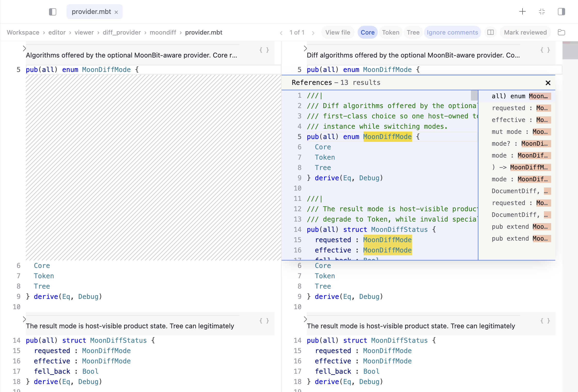Expand right pane Diff algorithms doc comment

coord(305,48)
